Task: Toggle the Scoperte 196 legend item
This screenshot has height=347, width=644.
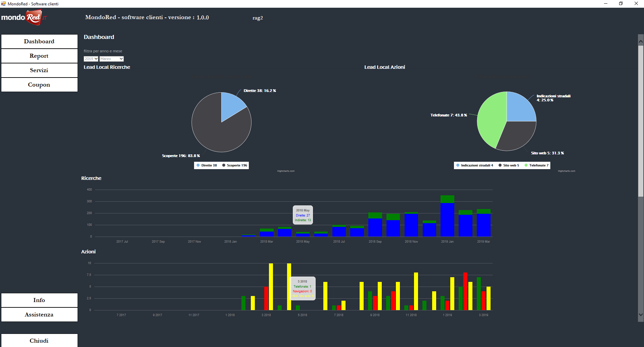Action: tap(235, 165)
